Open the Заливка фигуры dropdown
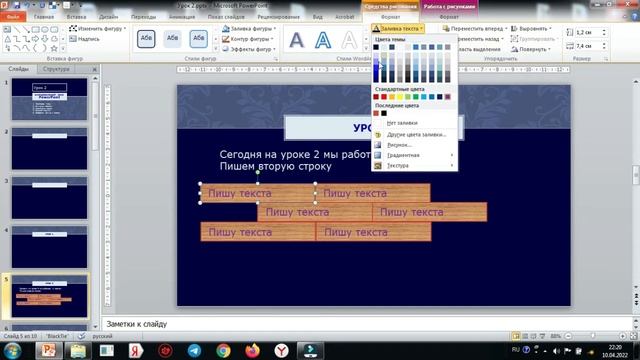This screenshot has width=640, height=360. point(249,29)
